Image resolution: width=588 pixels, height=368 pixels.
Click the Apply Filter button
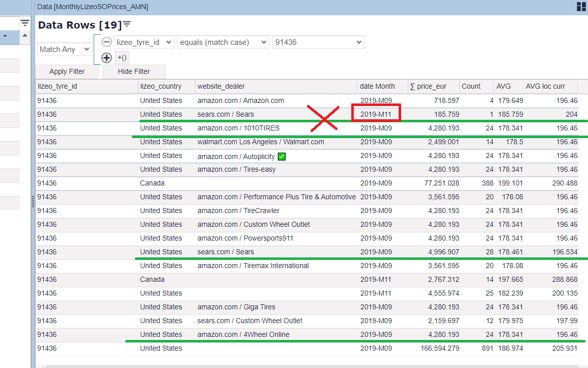pos(67,72)
